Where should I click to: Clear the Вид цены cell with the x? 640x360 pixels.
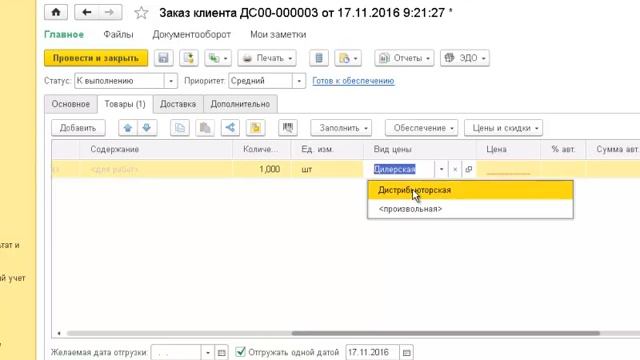click(x=455, y=169)
